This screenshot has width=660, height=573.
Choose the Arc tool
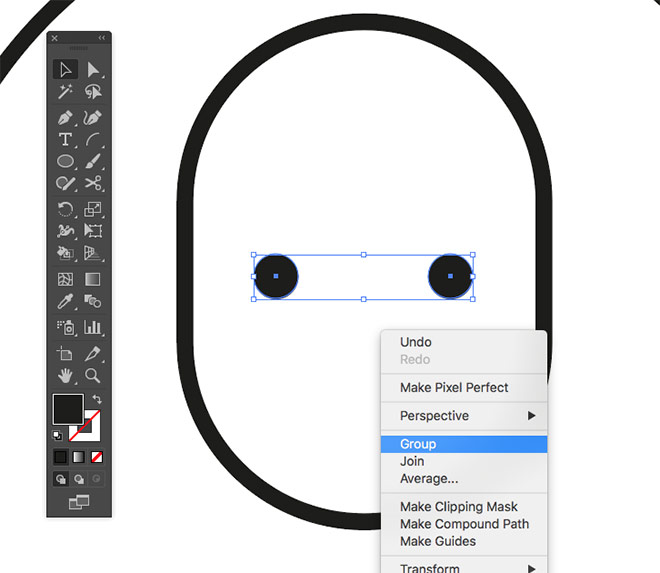pyautogui.click(x=93, y=140)
